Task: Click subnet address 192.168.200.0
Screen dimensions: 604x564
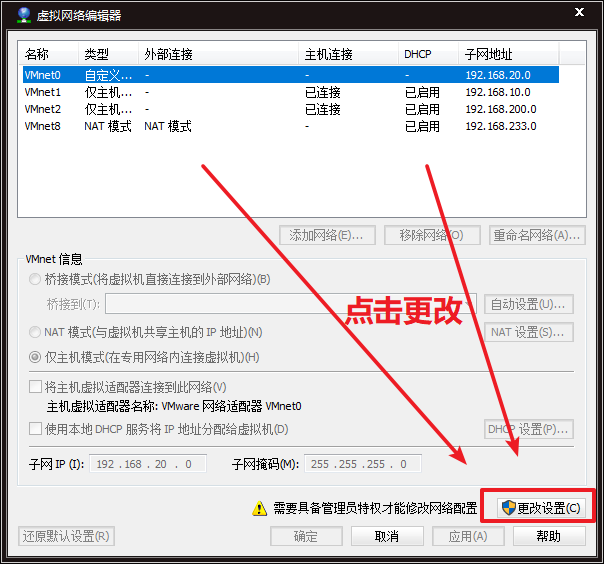Action: 501,109
